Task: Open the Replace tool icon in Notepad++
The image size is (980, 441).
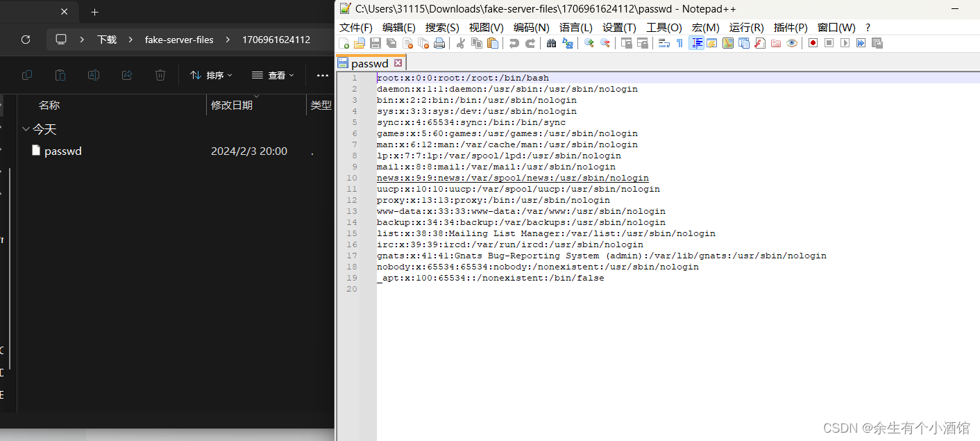Action: point(568,43)
